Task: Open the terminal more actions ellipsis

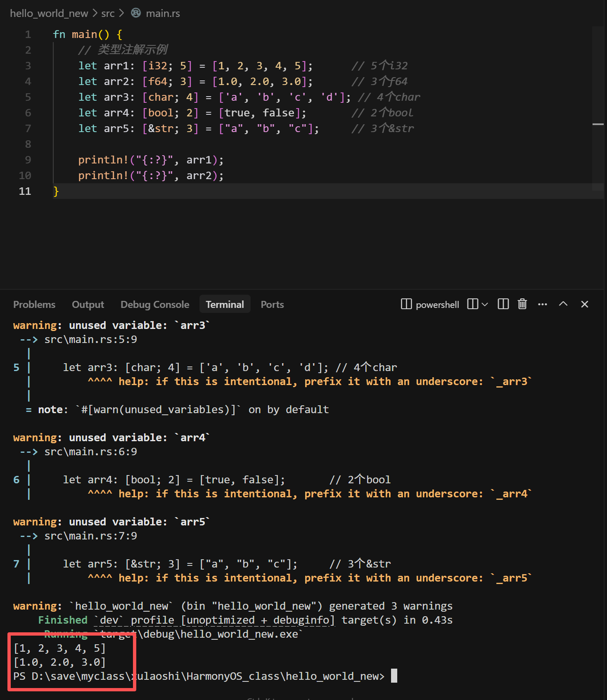Action: [x=543, y=304]
